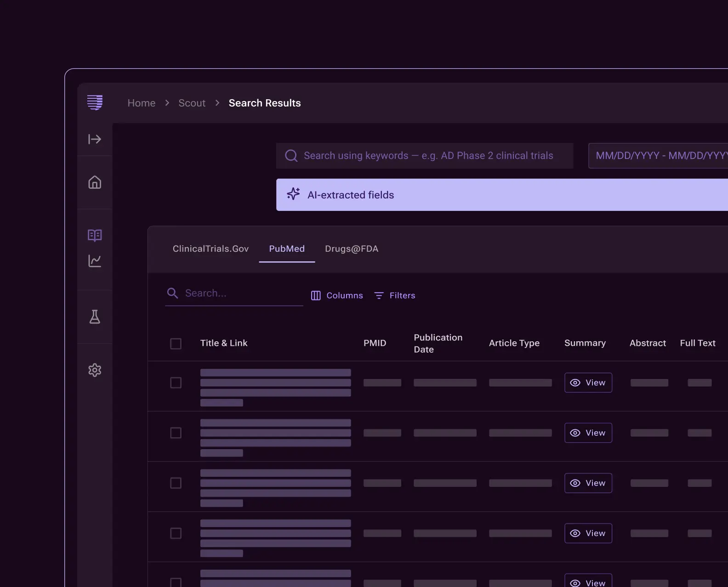Click the table Search... input field
728x587 pixels.
(234, 293)
